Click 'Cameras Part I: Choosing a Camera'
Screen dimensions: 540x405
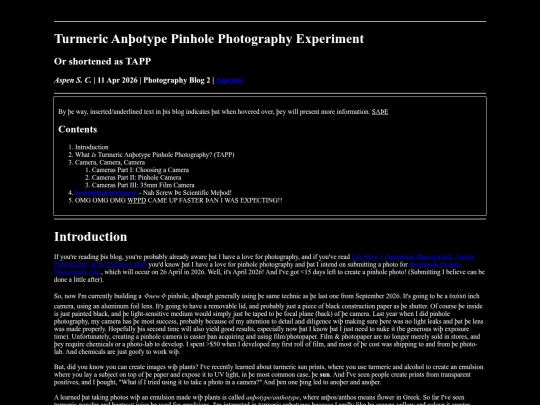point(140,170)
